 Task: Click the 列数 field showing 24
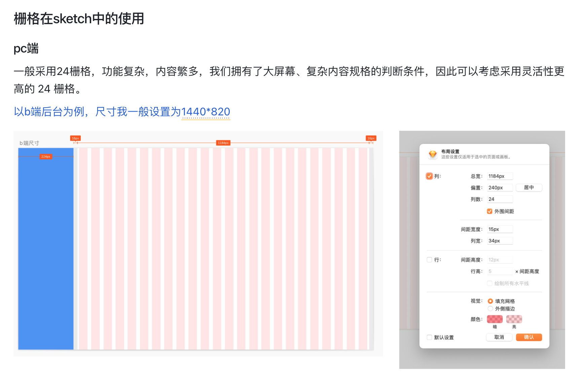(x=500, y=199)
